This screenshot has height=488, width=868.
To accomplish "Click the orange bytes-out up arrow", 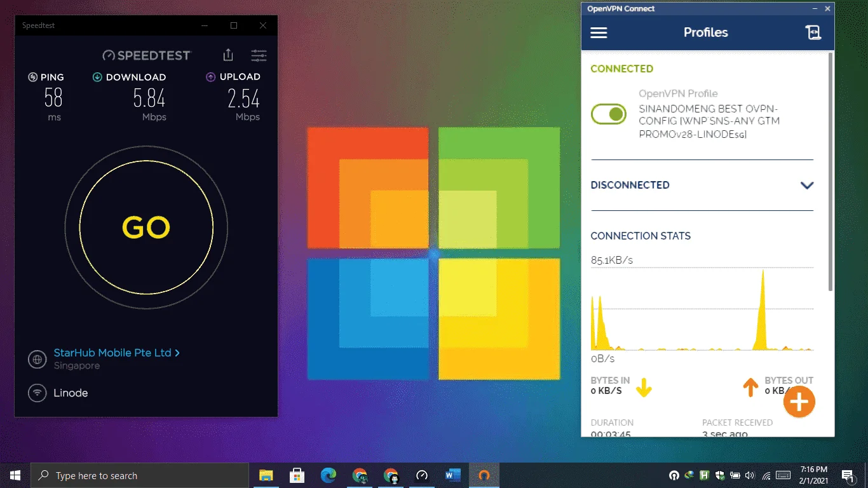I will click(x=750, y=387).
